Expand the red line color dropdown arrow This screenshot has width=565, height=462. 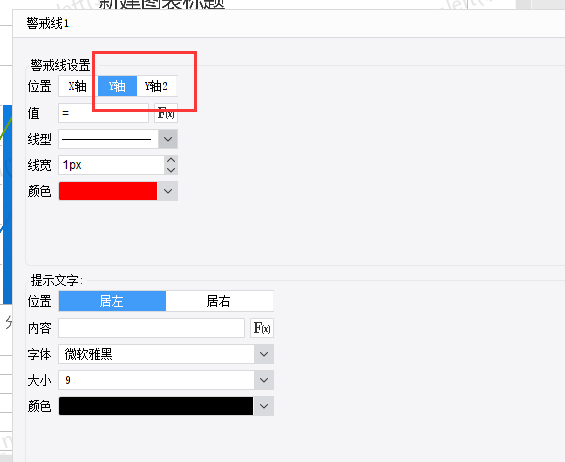(168, 191)
